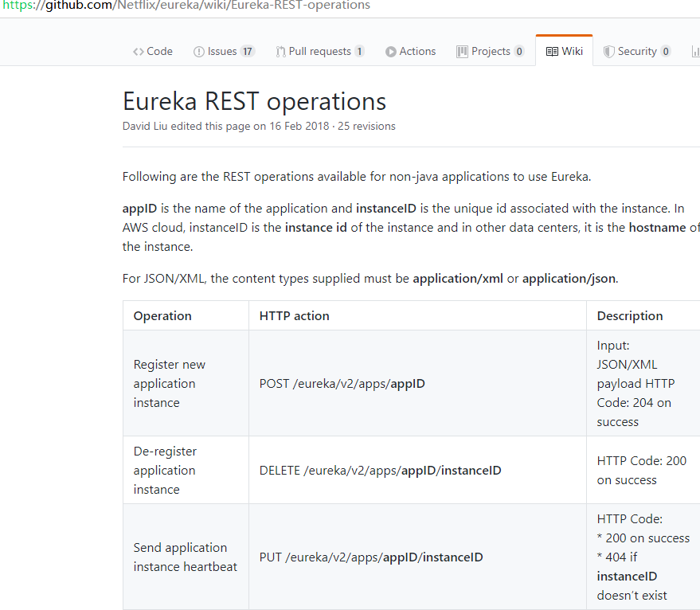The image size is (700, 610).
Task: Click the De-register application instance cell
Action: (x=186, y=470)
